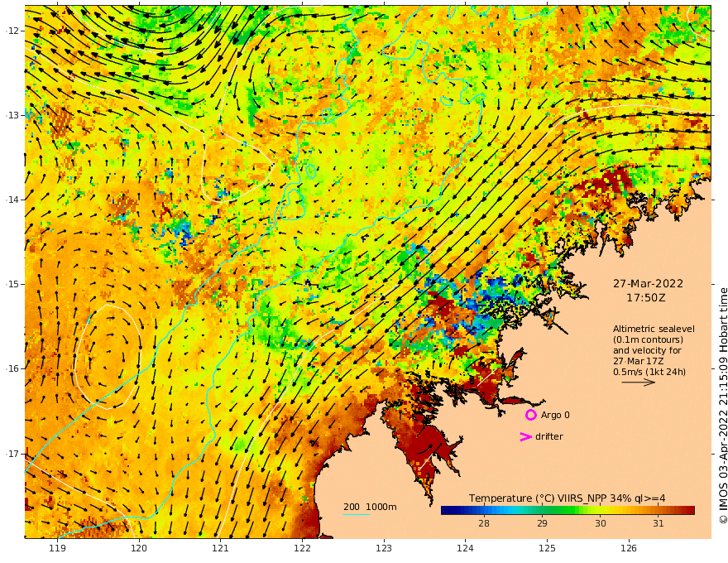
Task: Click the 200 1000m depth label
Action: click(x=370, y=507)
